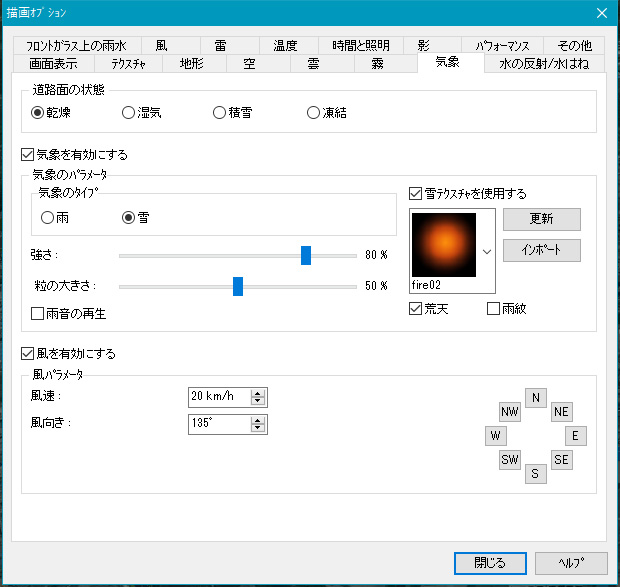Switch to the 空 tab
Screen dimensions: 620x587
click(258, 63)
